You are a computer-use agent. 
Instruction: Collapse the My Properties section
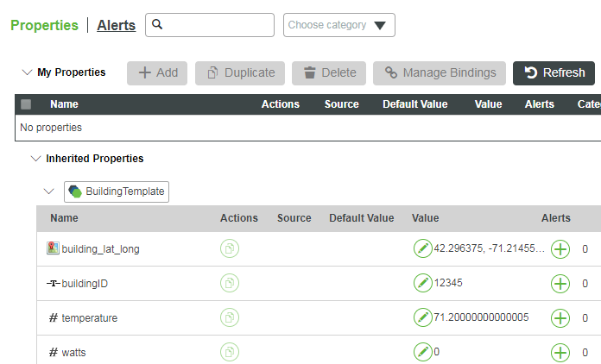[x=28, y=72]
